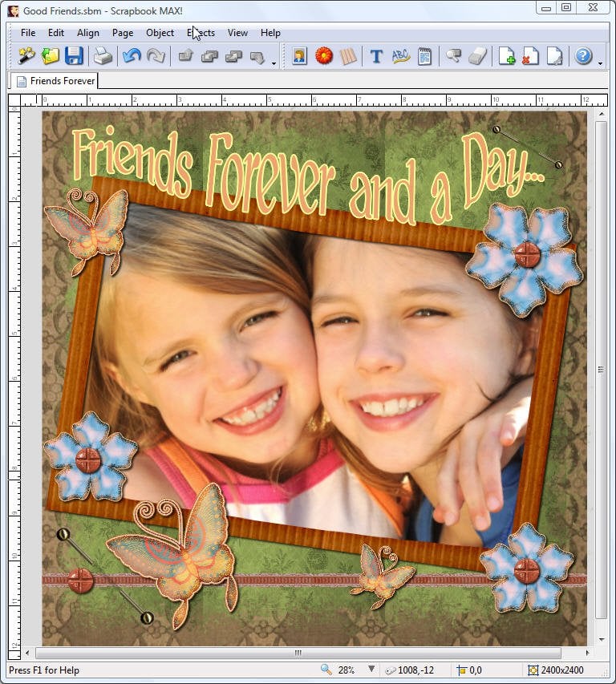Delete the page with red X icon

(x=530, y=56)
